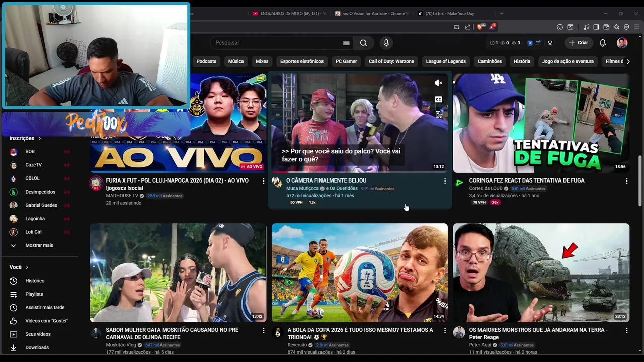Open a new browser tab
The width and height of the screenshot is (644, 362).
pyautogui.click(x=502, y=14)
